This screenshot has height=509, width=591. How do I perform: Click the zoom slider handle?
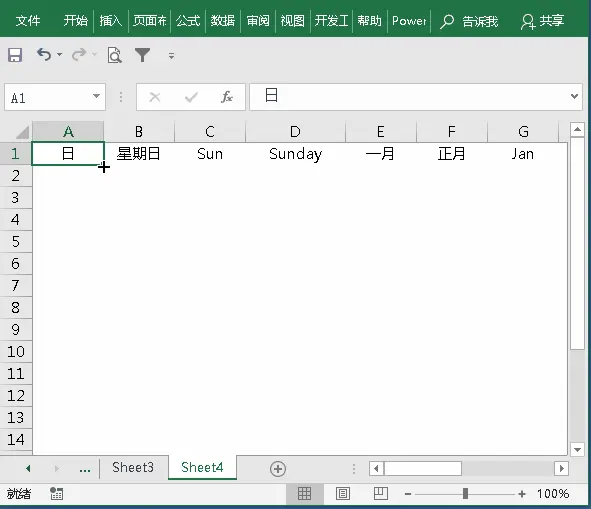pyautogui.click(x=465, y=494)
